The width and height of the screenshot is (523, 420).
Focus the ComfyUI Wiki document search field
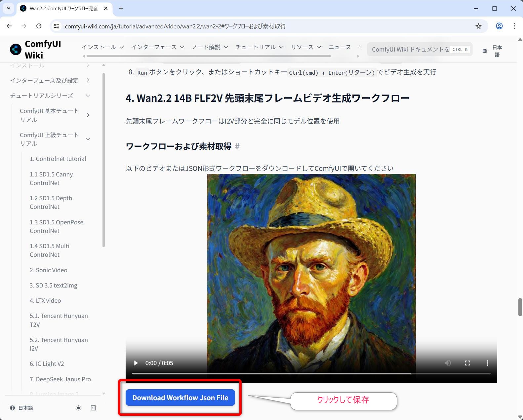point(420,50)
